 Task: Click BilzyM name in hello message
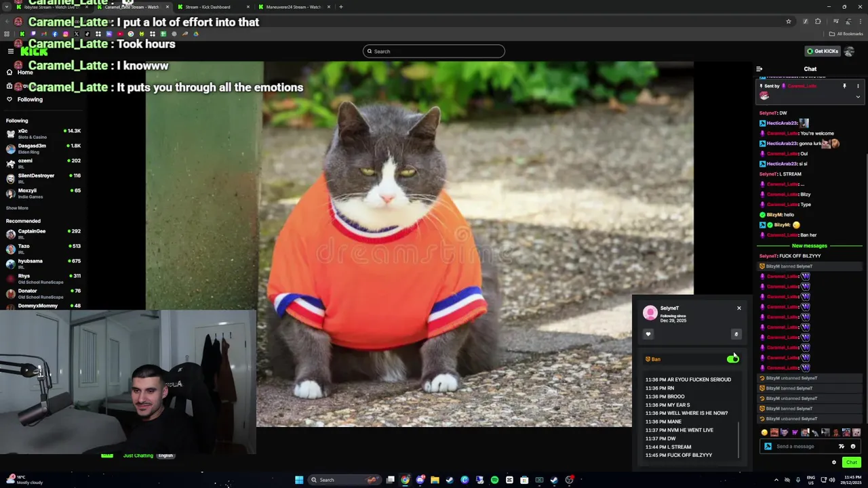pos(774,215)
